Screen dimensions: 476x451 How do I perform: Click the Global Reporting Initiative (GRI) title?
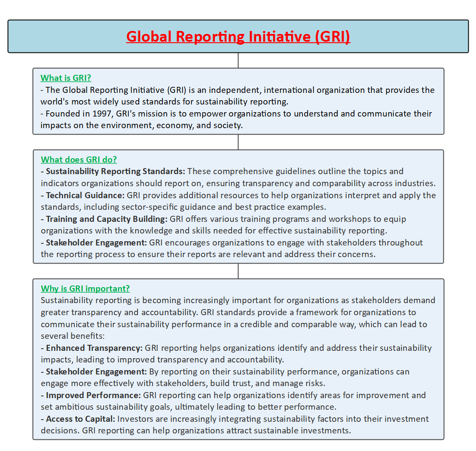(x=238, y=37)
